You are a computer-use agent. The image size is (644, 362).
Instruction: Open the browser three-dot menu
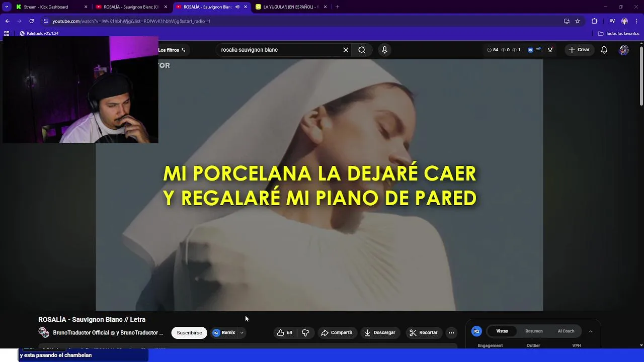(x=637, y=21)
